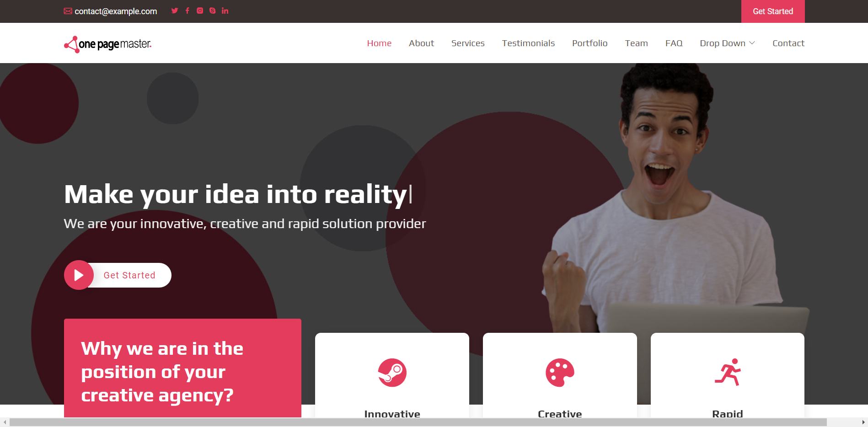Navigate to the Portfolio section link

589,43
